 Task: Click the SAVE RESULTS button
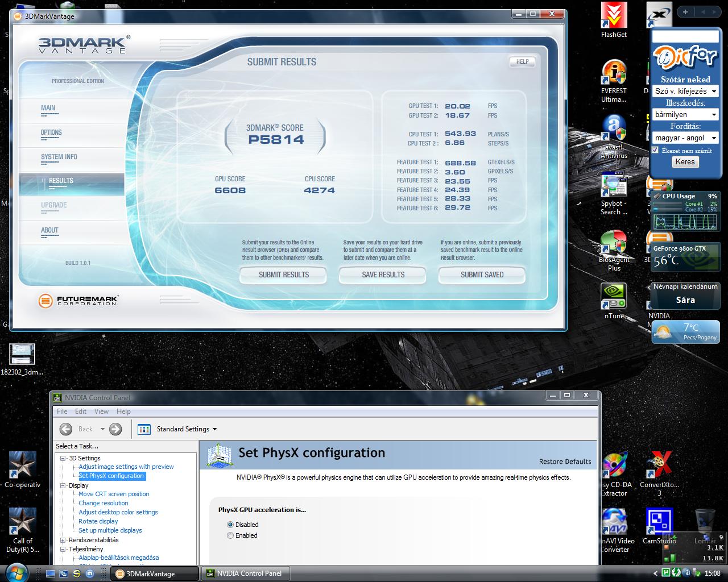coord(383,275)
